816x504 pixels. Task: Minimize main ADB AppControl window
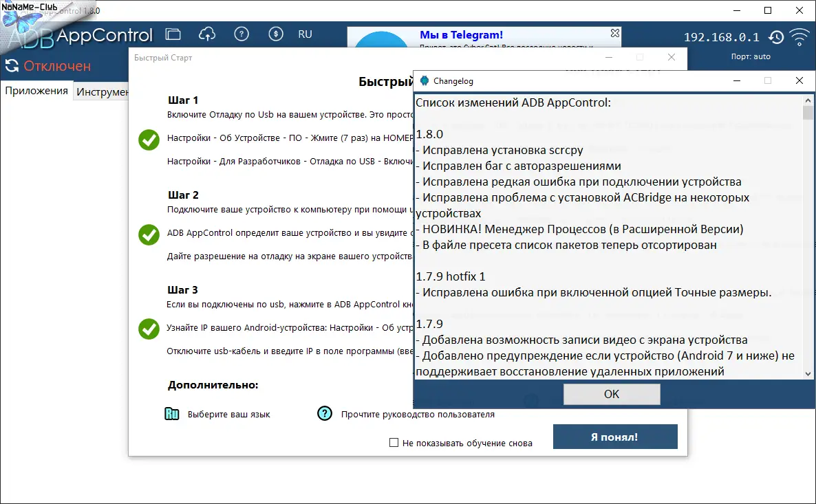click(x=737, y=10)
